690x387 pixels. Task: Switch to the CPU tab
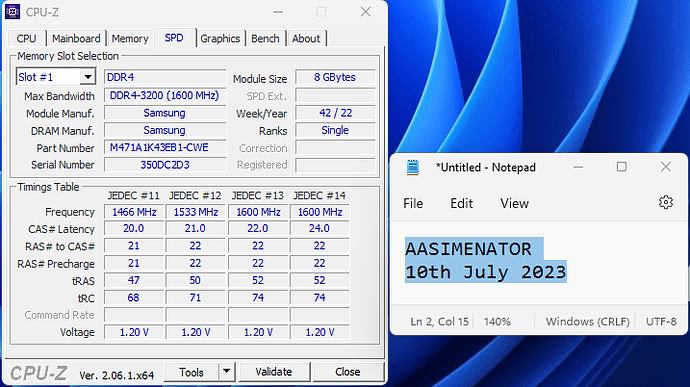tap(26, 39)
